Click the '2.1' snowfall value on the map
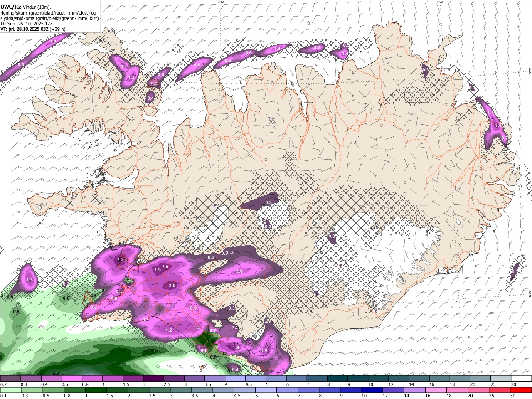Screen dimensions: 532x399 (x=121, y=260)
